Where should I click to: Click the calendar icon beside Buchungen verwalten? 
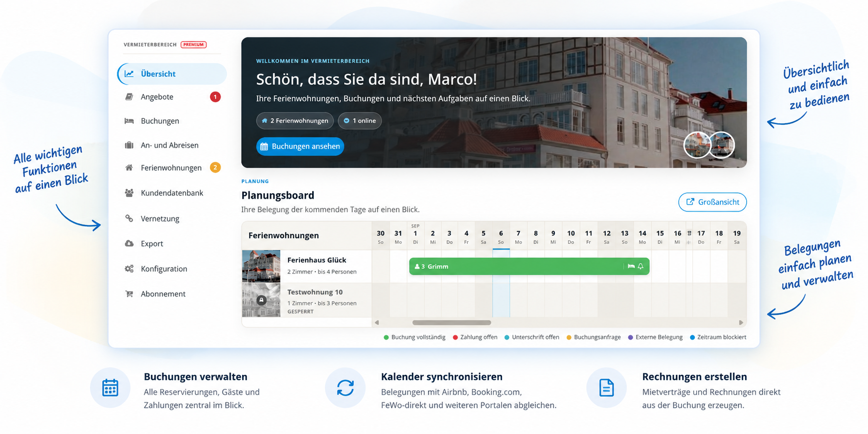tap(110, 388)
